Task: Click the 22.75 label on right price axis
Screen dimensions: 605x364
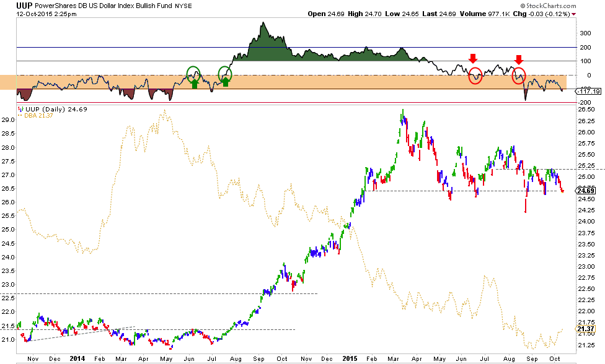Action: coord(586,278)
